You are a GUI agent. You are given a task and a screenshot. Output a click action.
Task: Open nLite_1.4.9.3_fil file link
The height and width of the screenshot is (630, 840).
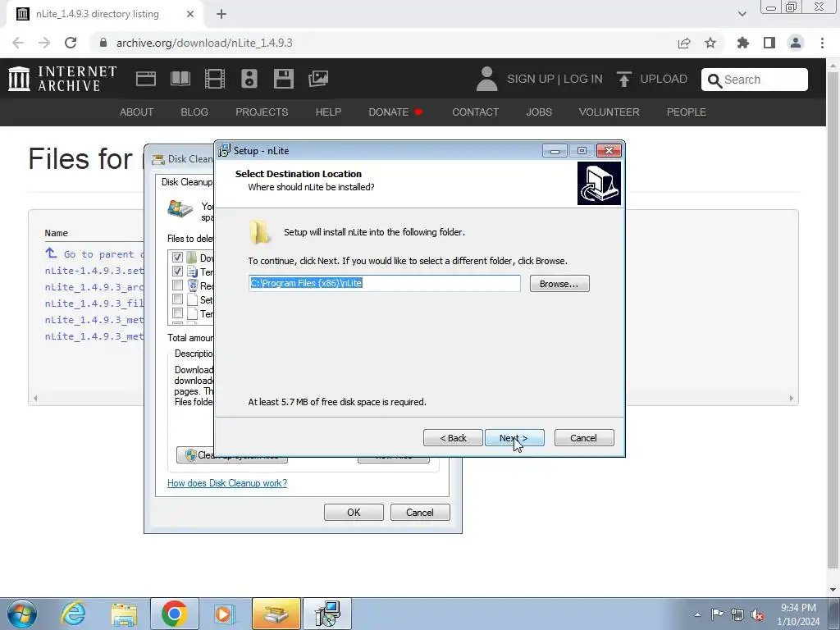(94, 304)
